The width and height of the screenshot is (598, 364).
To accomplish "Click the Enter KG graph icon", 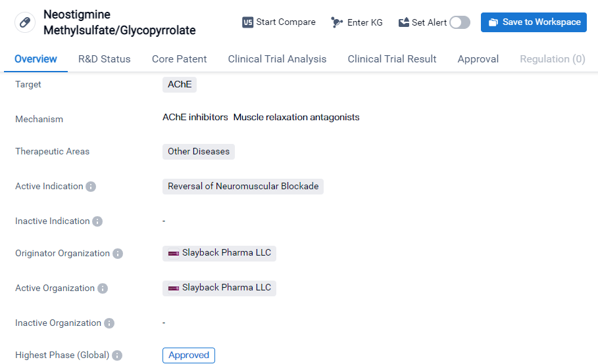I will (x=337, y=22).
